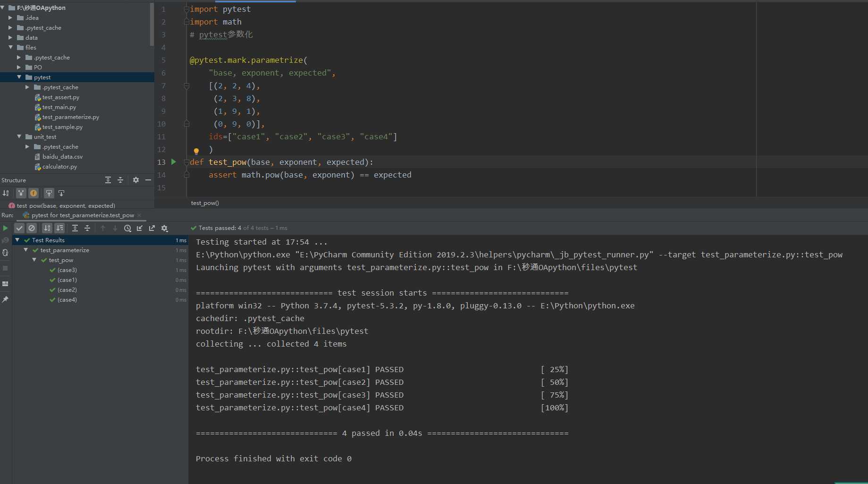The width and height of the screenshot is (868, 484).
Task: Close the pytest Run tab
Action: pyautogui.click(x=139, y=215)
